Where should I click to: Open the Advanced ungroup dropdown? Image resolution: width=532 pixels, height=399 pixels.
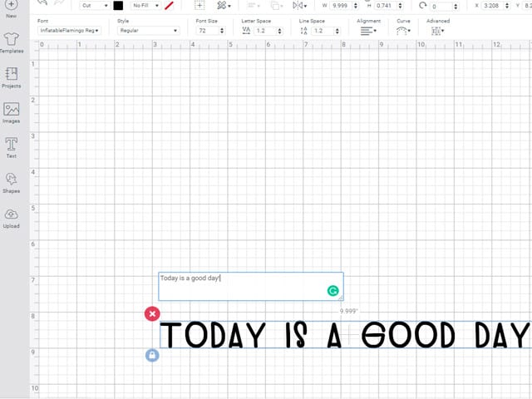438,31
